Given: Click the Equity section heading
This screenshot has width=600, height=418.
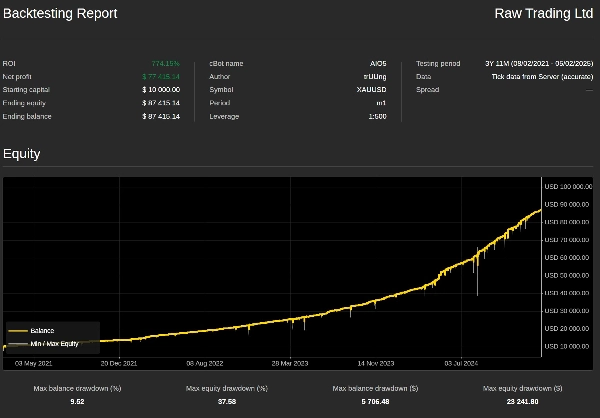Looking at the screenshot, I should pyautogui.click(x=21, y=154).
